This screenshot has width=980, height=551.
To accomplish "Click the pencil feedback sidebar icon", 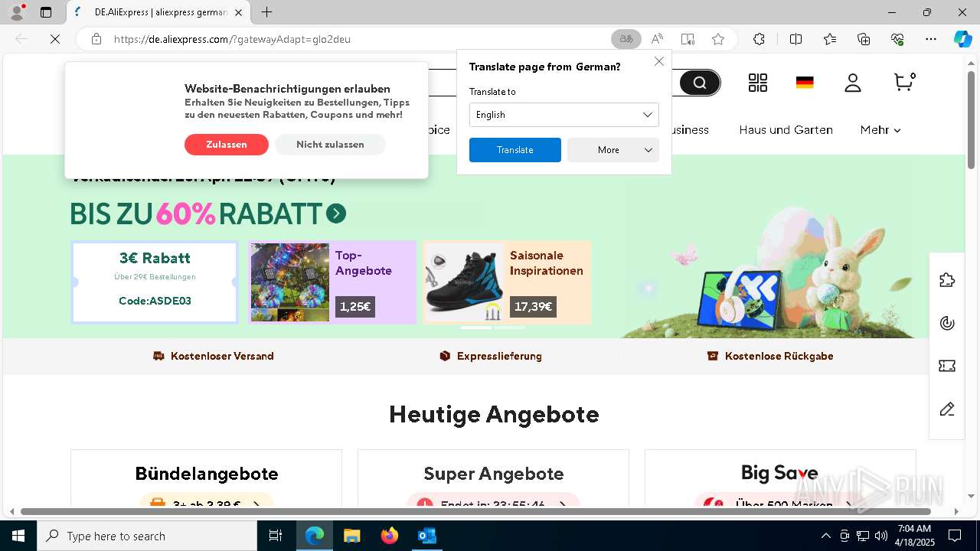I will coord(947,409).
